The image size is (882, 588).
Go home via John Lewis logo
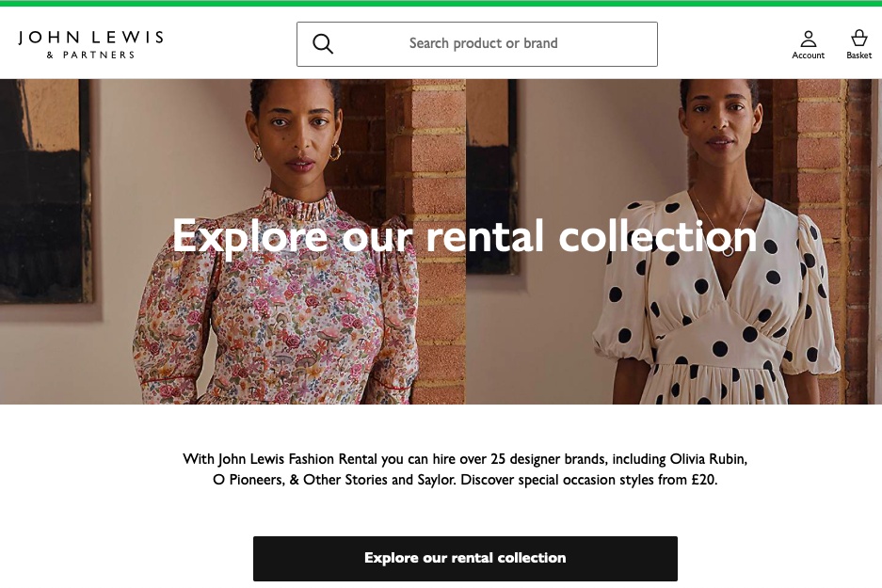[x=90, y=38]
